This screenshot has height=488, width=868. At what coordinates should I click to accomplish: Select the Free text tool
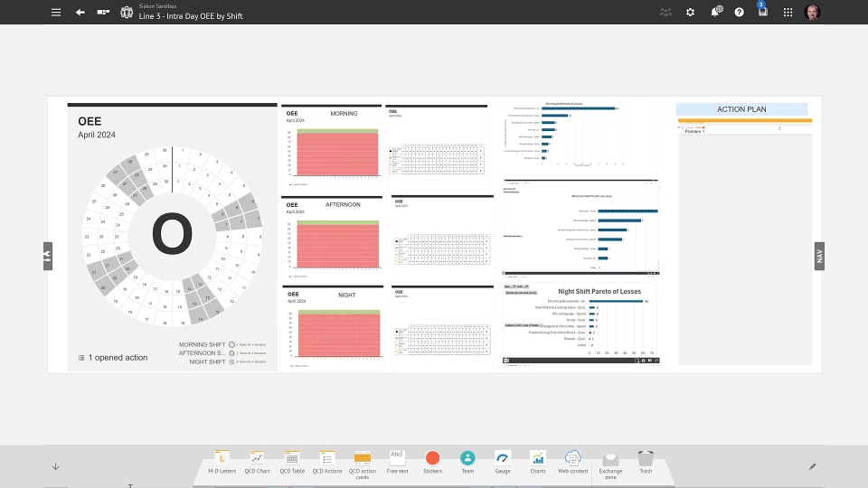[398, 462]
